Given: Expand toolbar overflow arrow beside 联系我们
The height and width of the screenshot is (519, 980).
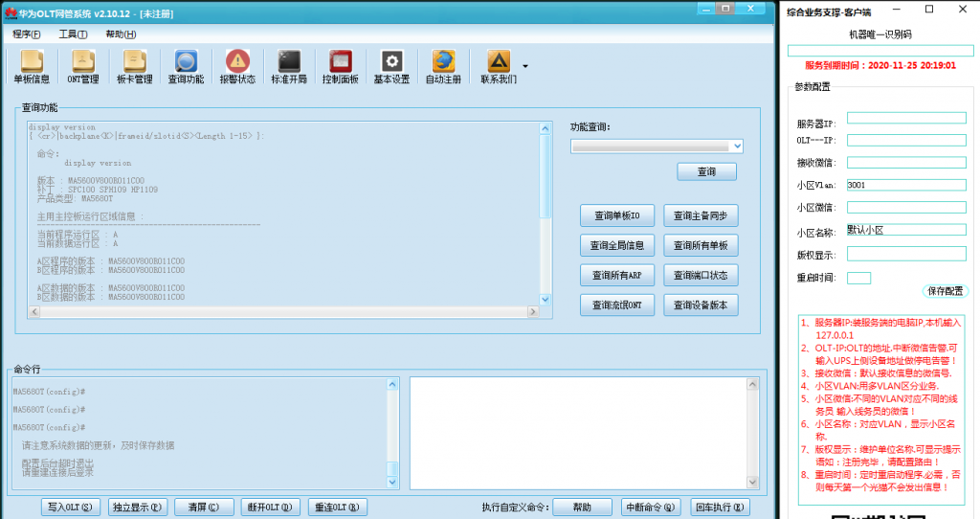Looking at the screenshot, I should point(525,66).
